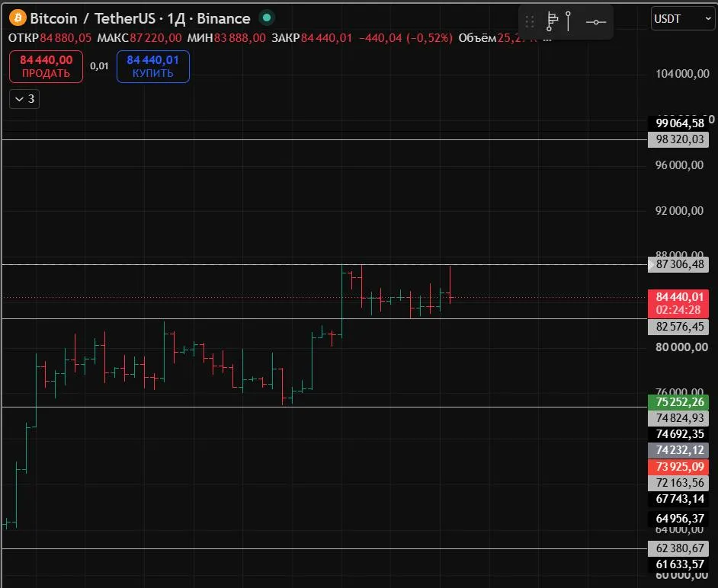The width and height of the screenshot is (718, 588).
Task: Grab the favorites toolbar drag handle
Action: 529,21
